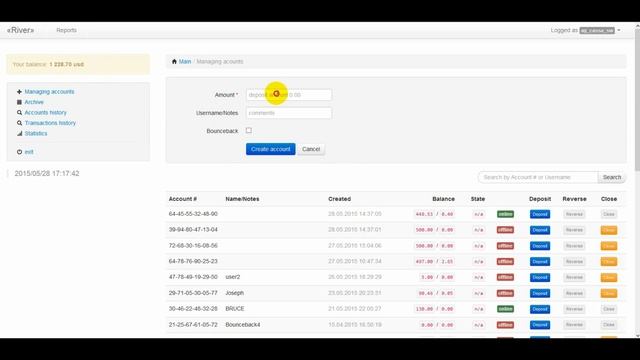Toggle the Bounceback checkbox

point(249,130)
